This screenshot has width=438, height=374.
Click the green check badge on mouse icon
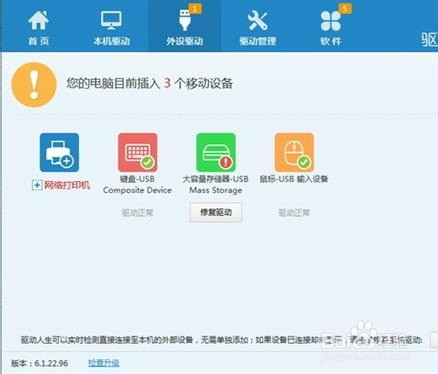point(304,162)
